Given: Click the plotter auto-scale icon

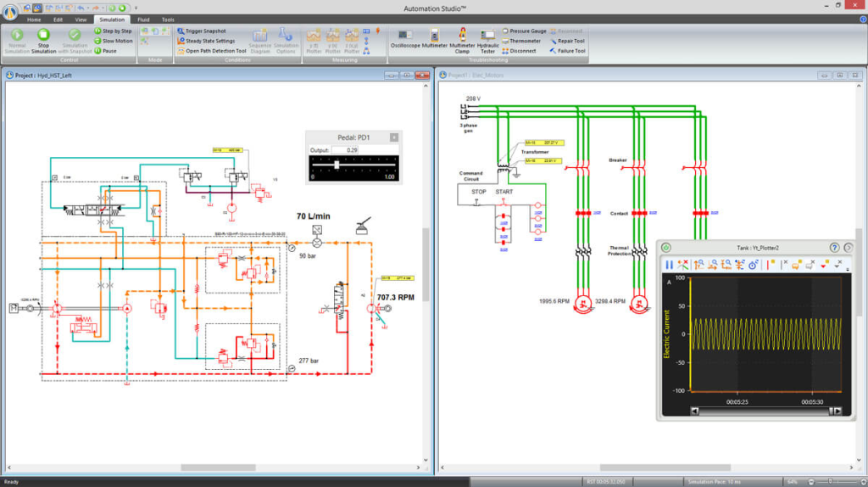Looking at the screenshot, I should [x=739, y=265].
